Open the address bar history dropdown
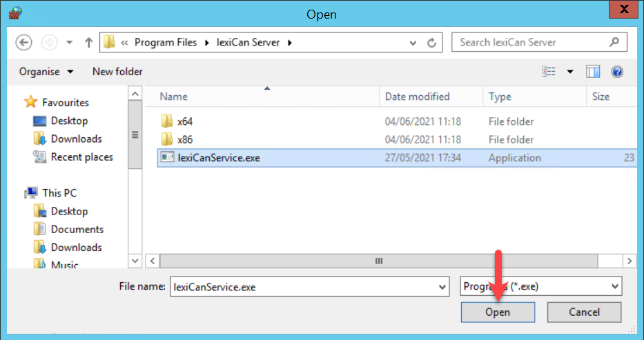 (413, 43)
